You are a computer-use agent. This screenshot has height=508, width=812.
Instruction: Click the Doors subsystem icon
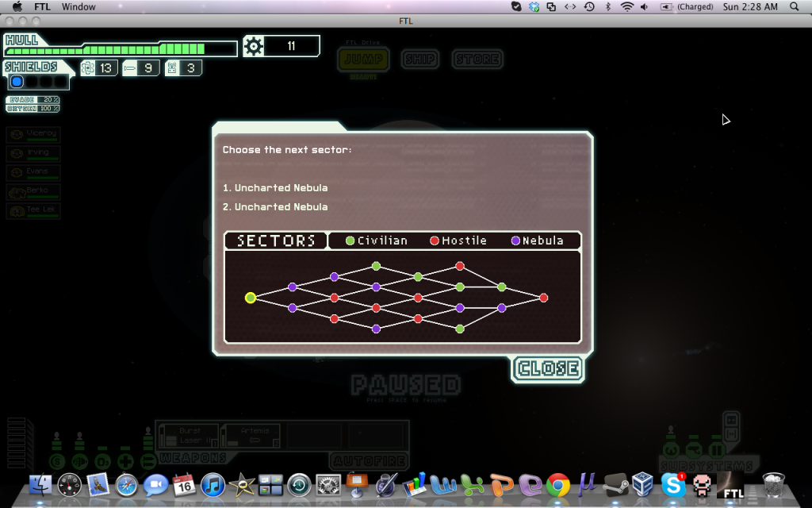[717, 449]
